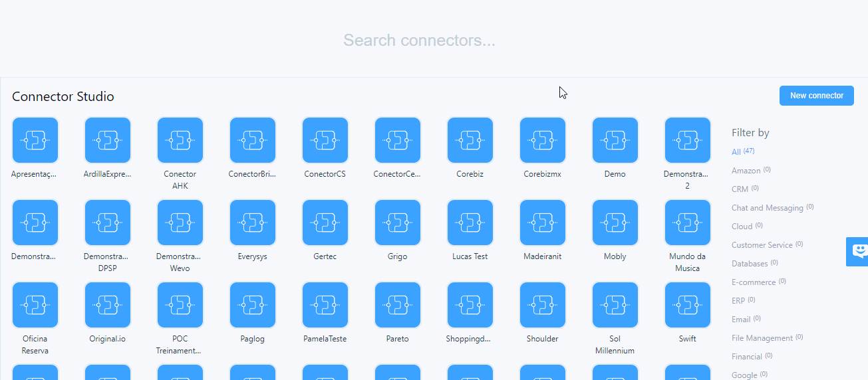This screenshot has height=380, width=868.
Task: Click the New connector button
Action: pyautogui.click(x=816, y=96)
